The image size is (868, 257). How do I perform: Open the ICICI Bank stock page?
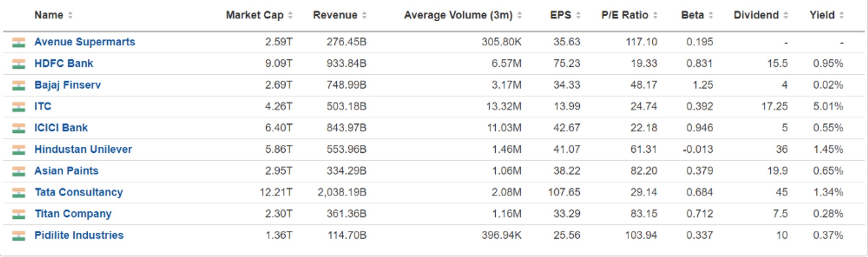click(61, 128)
